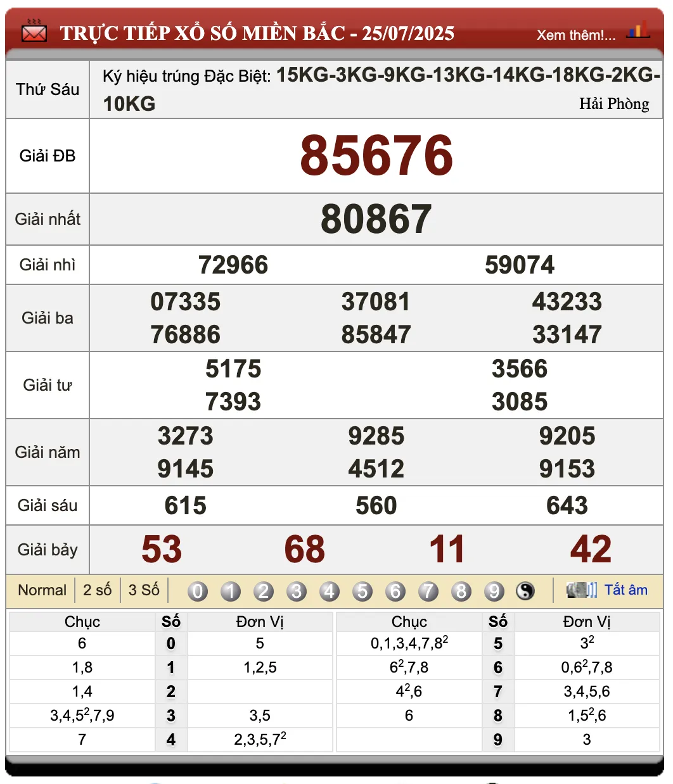Switch to the 2 số tab
The width and height of the screenshot is (673, 784).
99,590
